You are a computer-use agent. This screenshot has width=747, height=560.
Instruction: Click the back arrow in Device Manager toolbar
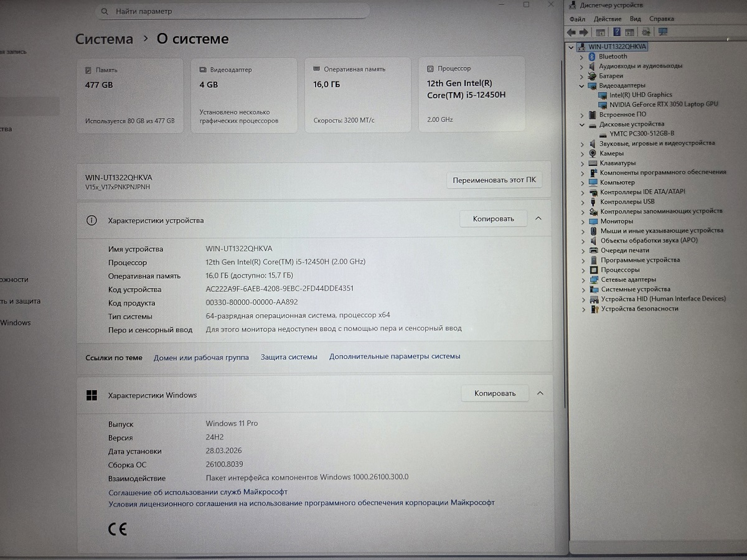coord(571,32)
